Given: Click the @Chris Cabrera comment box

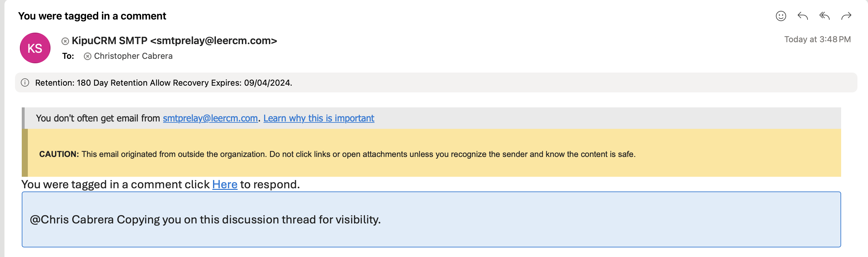Looking at the screenshot, I should [x=431, y=219].
